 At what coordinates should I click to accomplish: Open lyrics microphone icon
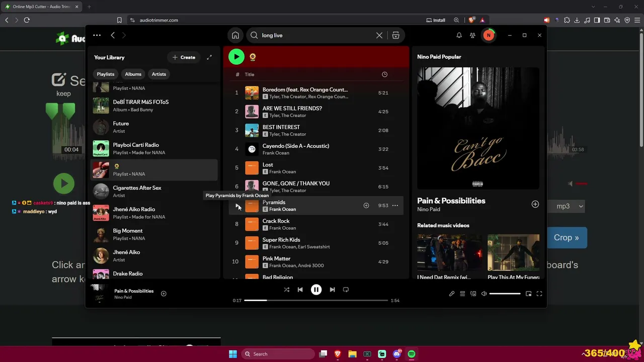(452, 294)
